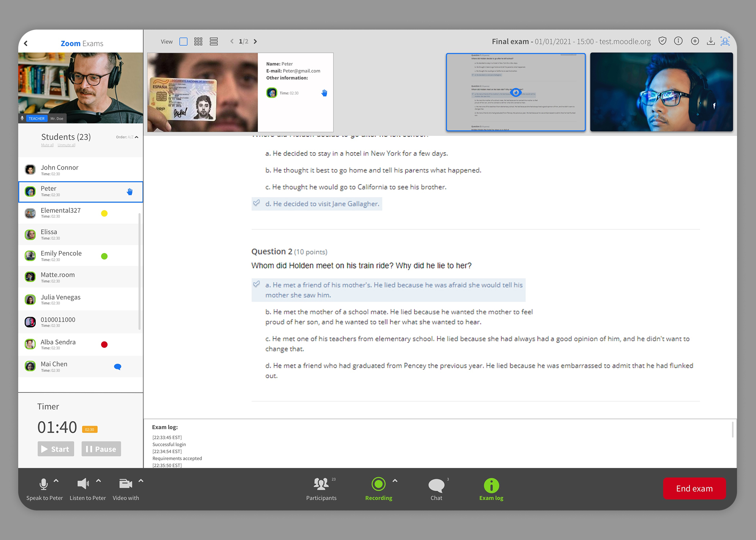This screenshot has height=540, width=756.
Task: Click the raised hand icon next to Peter
Action: (x=130, y=192)
